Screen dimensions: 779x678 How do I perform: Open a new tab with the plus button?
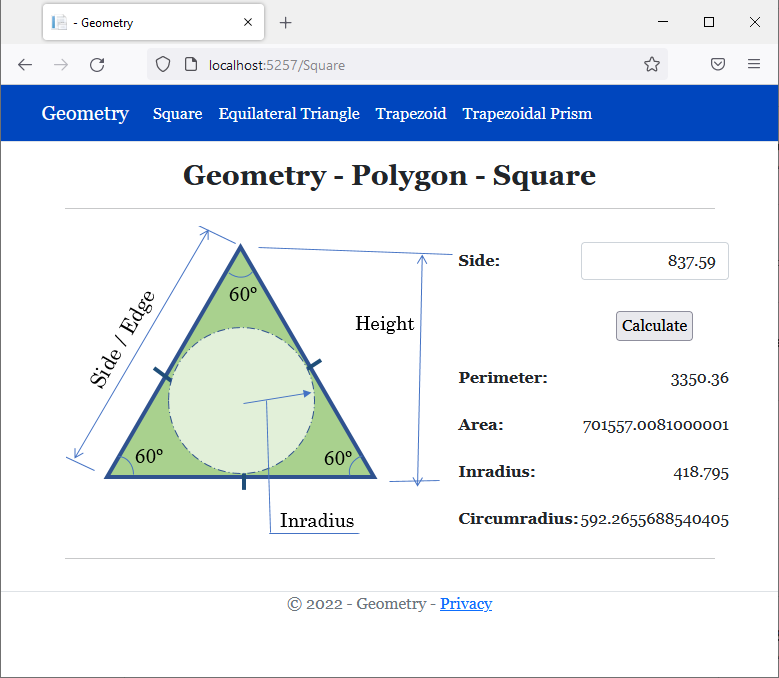tap(286, 23)
